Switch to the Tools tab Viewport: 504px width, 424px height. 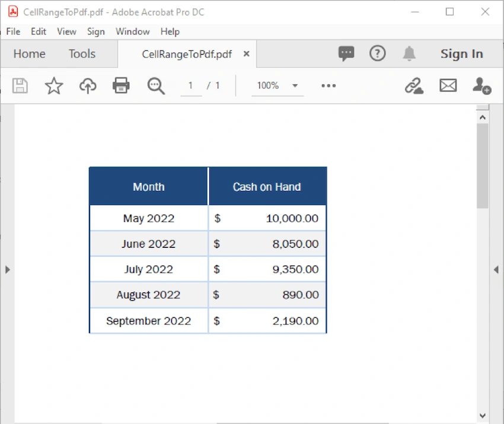(x=82, y=54)
